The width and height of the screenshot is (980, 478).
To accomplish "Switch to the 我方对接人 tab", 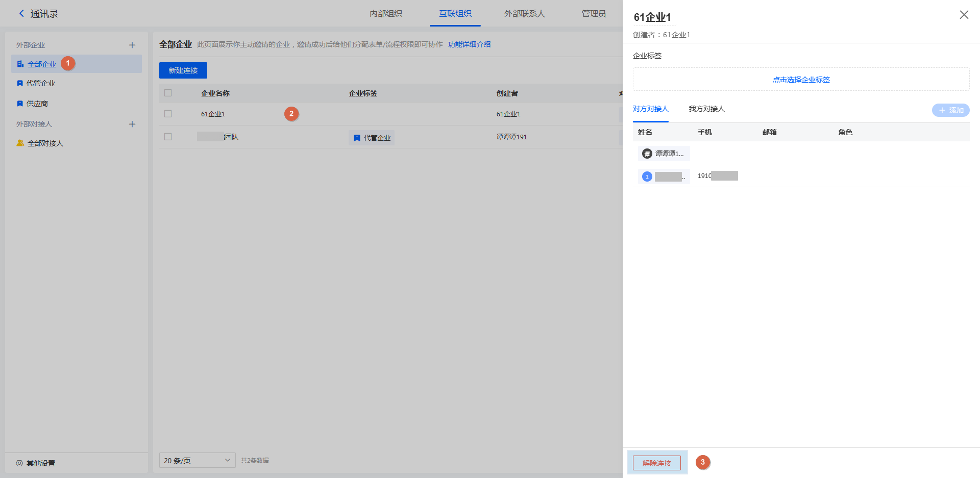I will pos(706,109).
